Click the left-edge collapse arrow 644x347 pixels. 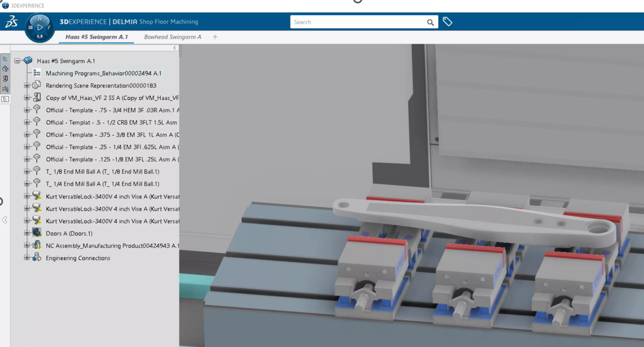pyautogui.click(x=5, y=220)
